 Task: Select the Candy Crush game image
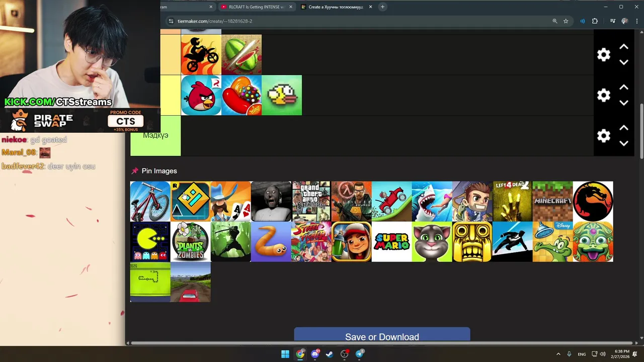[242, 96]
